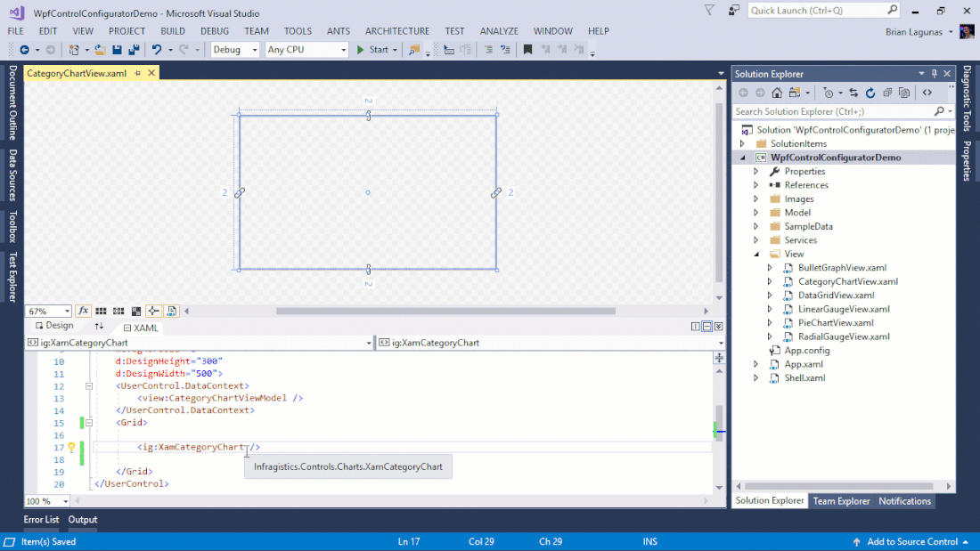Toggle pin on CategoryChartView.xaml tab
Image resolution: width=980 pixels, height=551 pixels.
pyautogui.click(x=138, y=73)
